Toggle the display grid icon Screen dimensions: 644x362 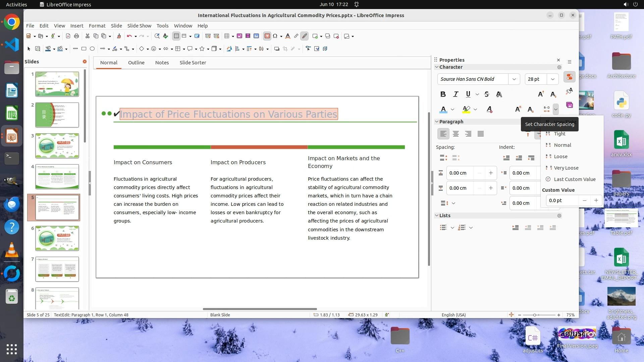point(176,36)
